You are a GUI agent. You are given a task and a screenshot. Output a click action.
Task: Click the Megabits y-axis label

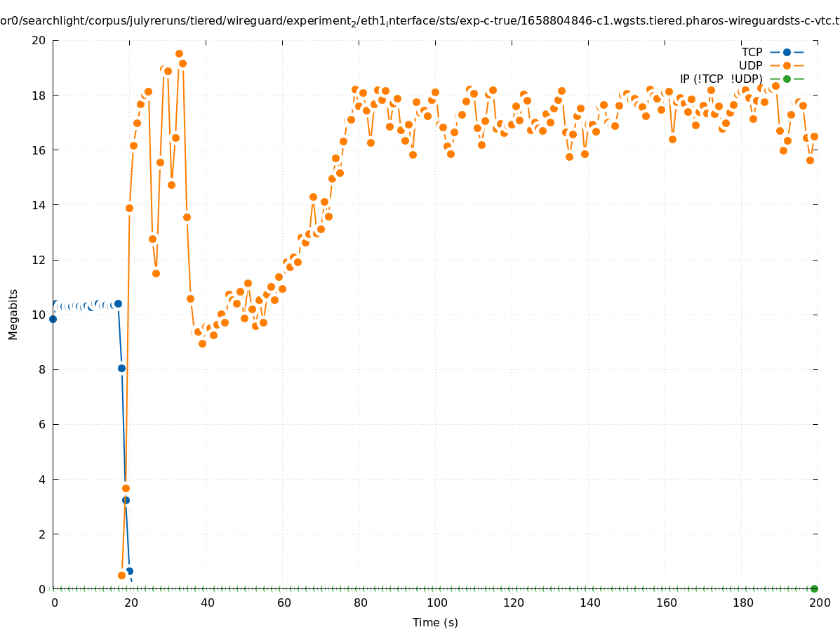pyautogui.click(x=13, y=314)
